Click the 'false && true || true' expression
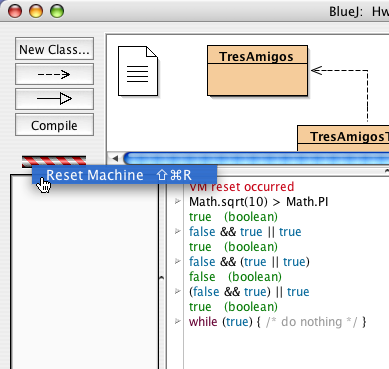Screen dimensions: 389x369 [245, 232]
